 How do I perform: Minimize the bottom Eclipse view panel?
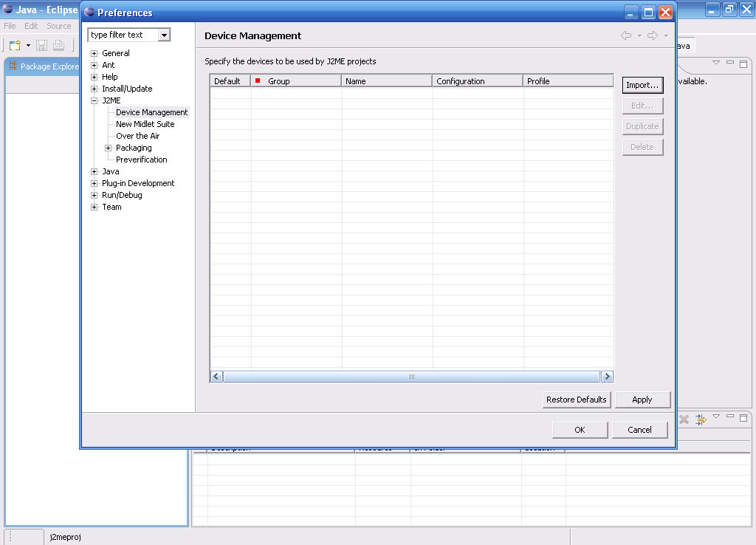click(730, 416)
